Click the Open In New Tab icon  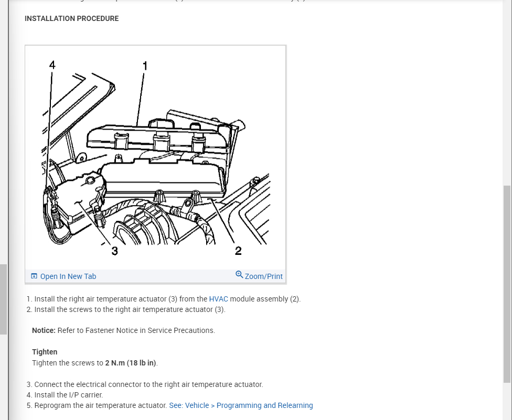coord(34,276)
